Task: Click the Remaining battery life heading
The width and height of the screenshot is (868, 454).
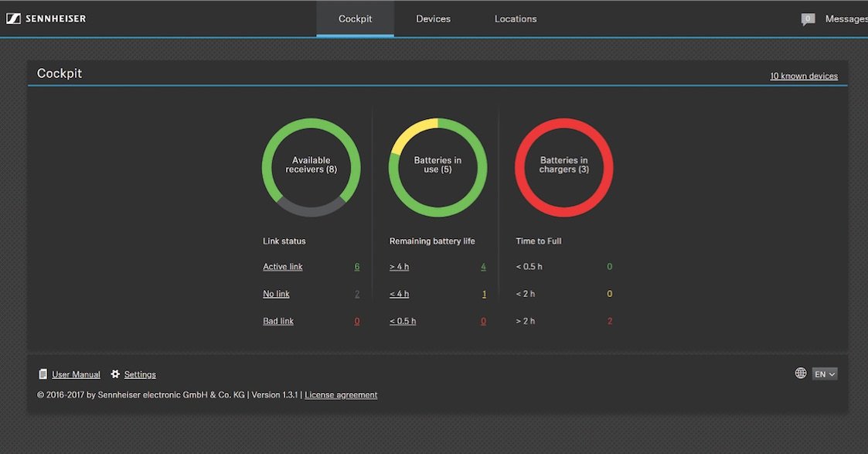Action: pyautogui.click(x=432, y=241)
